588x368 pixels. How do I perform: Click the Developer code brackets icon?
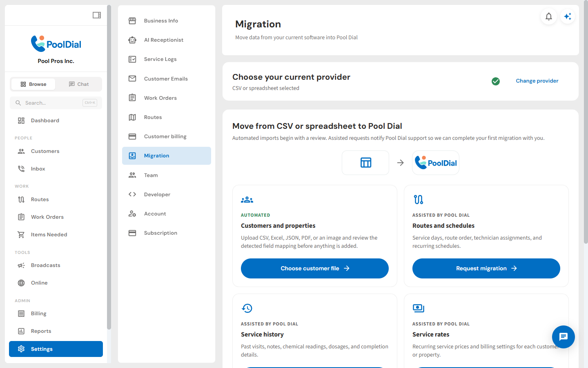point(132,194)
